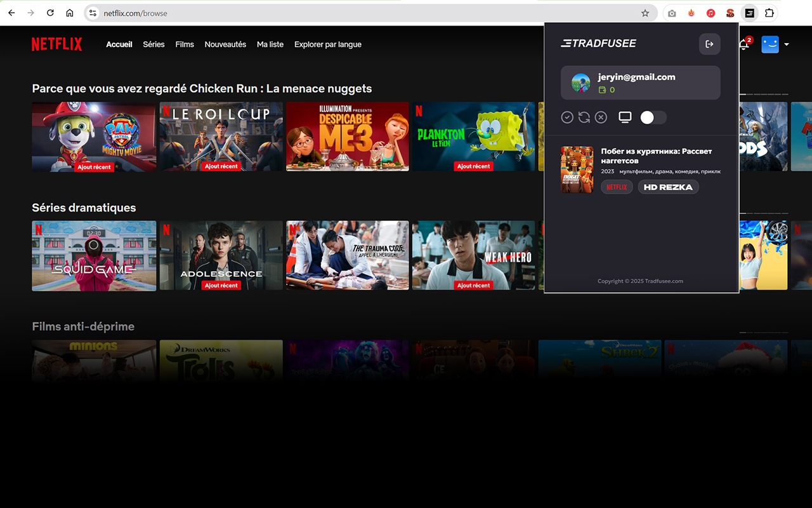Screen dimensions: 812x508
Task: View site information in the address bar
Action: (x=93, y=13)
